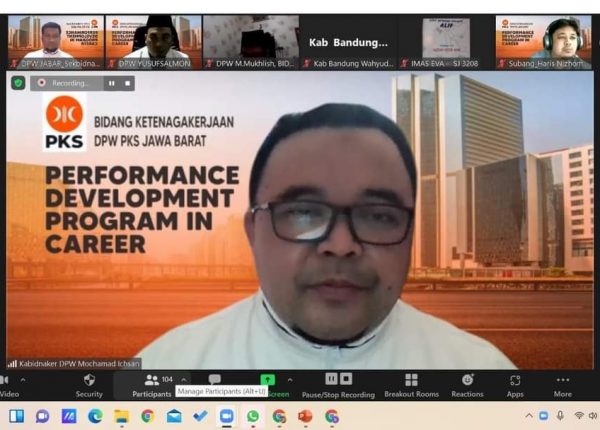Viewport: 600px width, 430px height.
Task: Stop the recording from the bottom toolbar
Action: click(x=346, y=379)
